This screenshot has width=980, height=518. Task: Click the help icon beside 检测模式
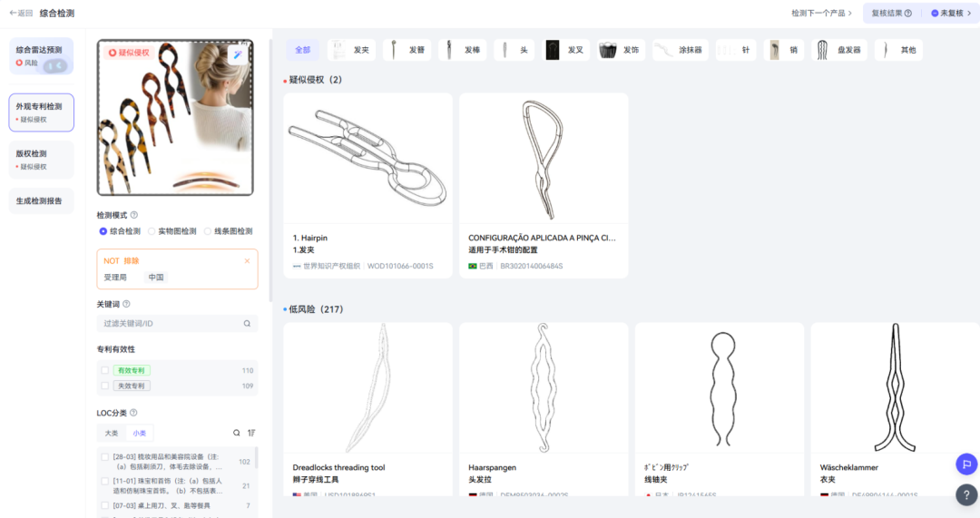click(133, 215)
